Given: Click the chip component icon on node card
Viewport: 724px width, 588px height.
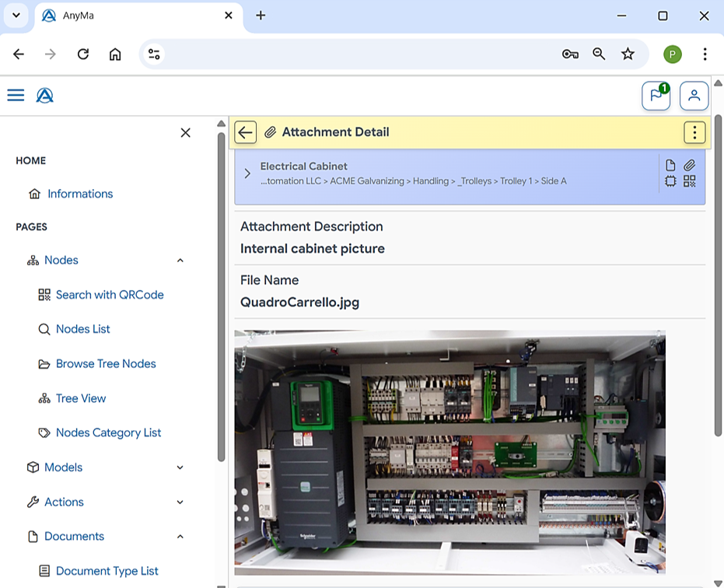Looking at the screenshot, I should tap(670, 181).
